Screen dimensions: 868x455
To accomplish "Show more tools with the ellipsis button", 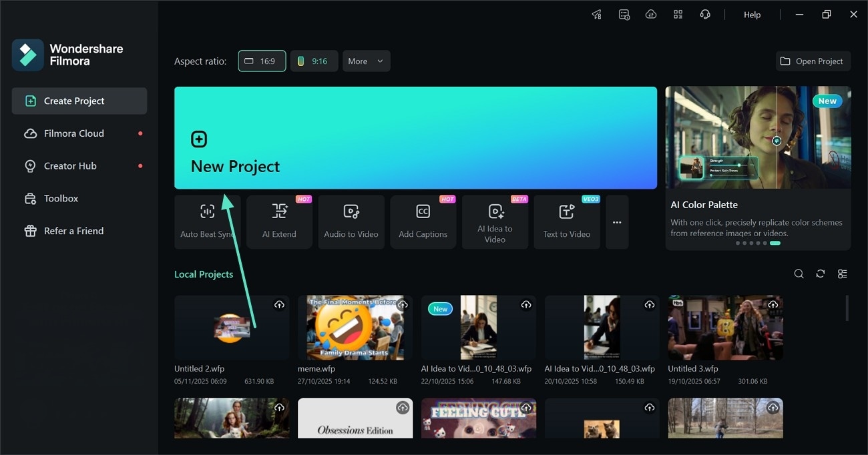I will [617, 222].
